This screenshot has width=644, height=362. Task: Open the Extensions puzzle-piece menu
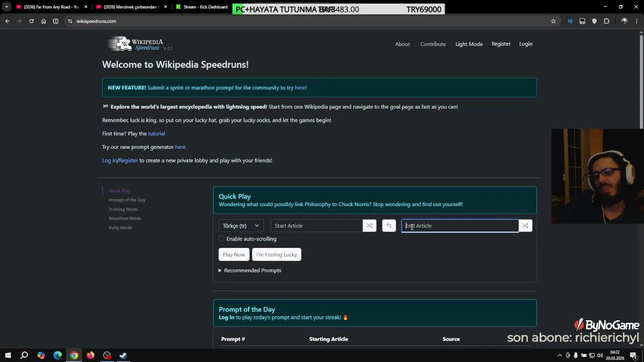[606, 21]
